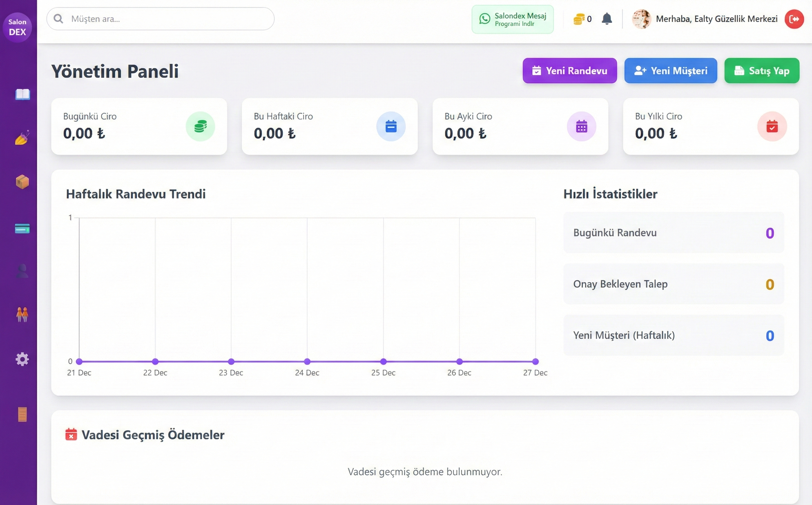This screenshot has width=812, height=505.
Task: Click the 24 Dec point on the chart
Action: pos(307,361)
